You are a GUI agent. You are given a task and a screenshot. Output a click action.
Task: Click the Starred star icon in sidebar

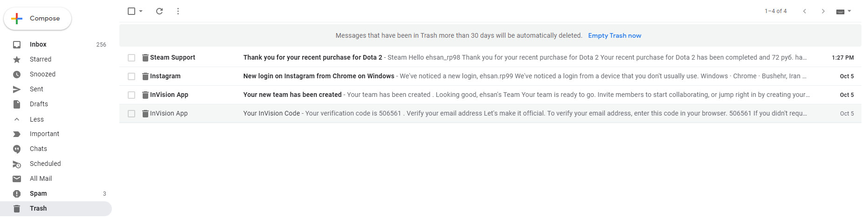pyautogui.click(x=17, y=60)
